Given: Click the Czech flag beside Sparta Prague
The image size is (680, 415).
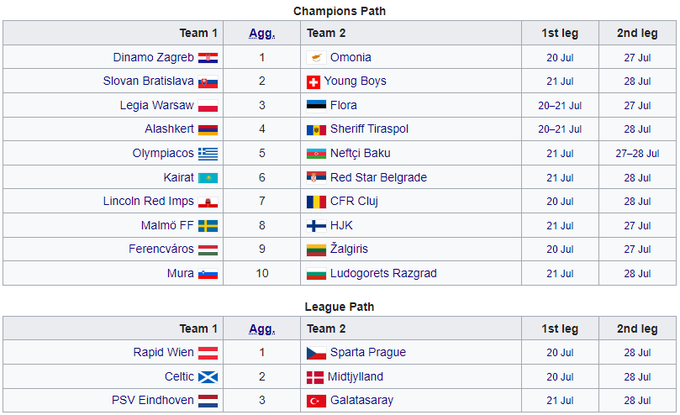Looking at the screenshot, I should (x=314, y=353).
